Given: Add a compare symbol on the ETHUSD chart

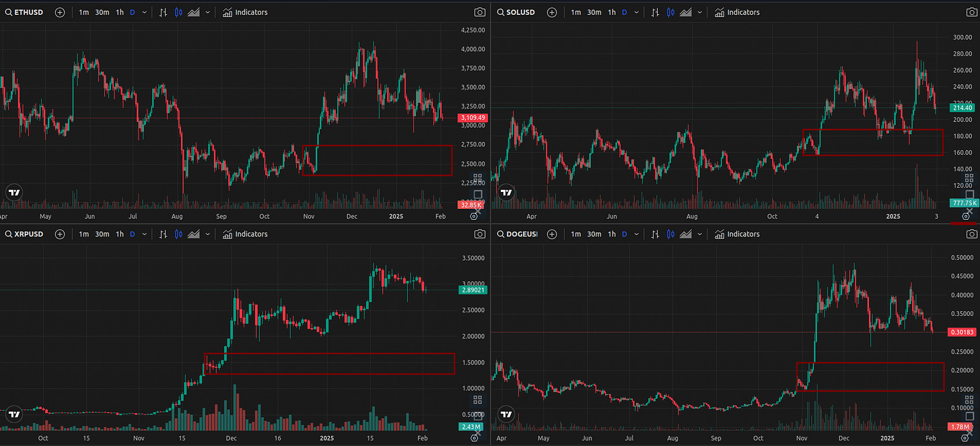Looking at the screenshot, I should click(60, 12).
